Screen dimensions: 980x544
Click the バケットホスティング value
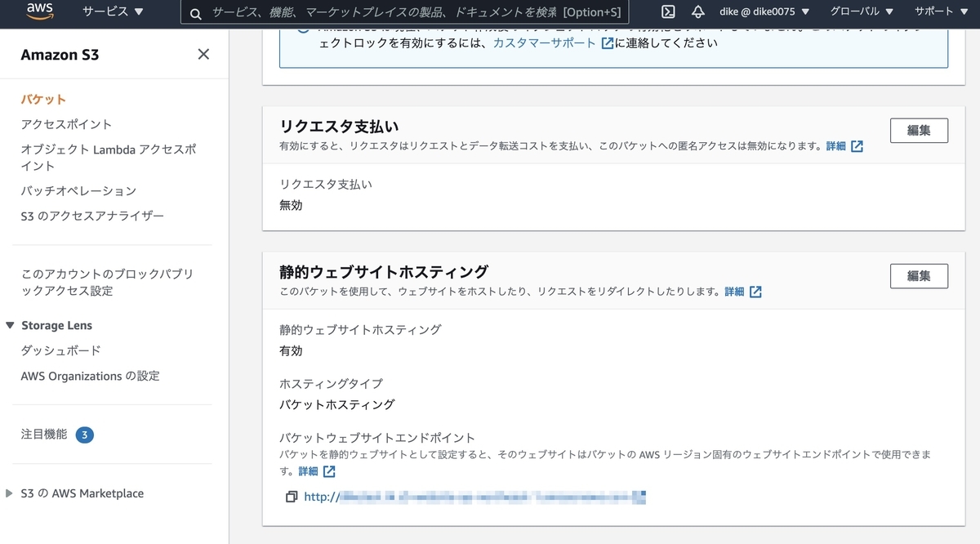pos(336,404)
